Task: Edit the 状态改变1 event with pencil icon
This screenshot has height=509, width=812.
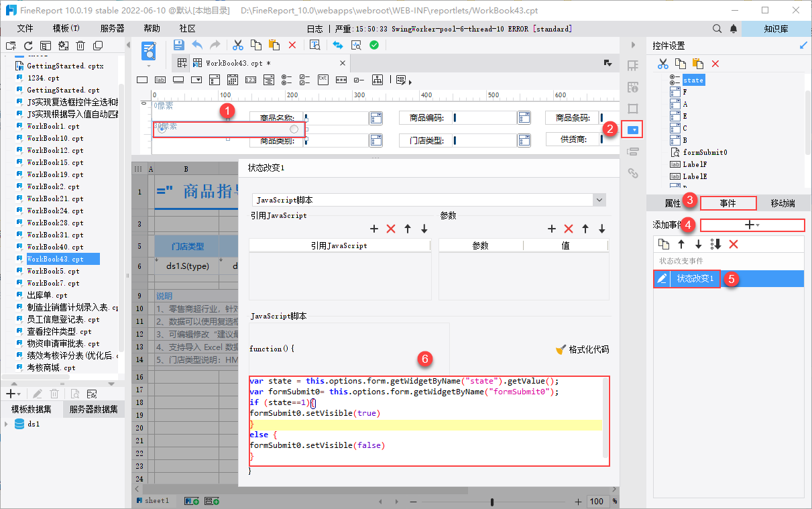Action: click(661, 278)
